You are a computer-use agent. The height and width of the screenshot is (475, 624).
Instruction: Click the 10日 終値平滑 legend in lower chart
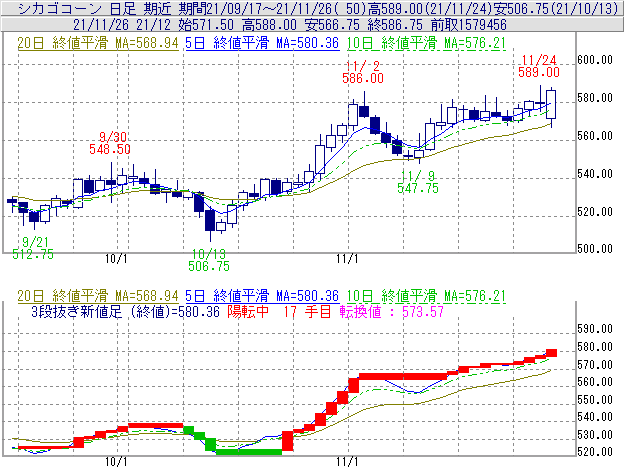tap(426, 296)
